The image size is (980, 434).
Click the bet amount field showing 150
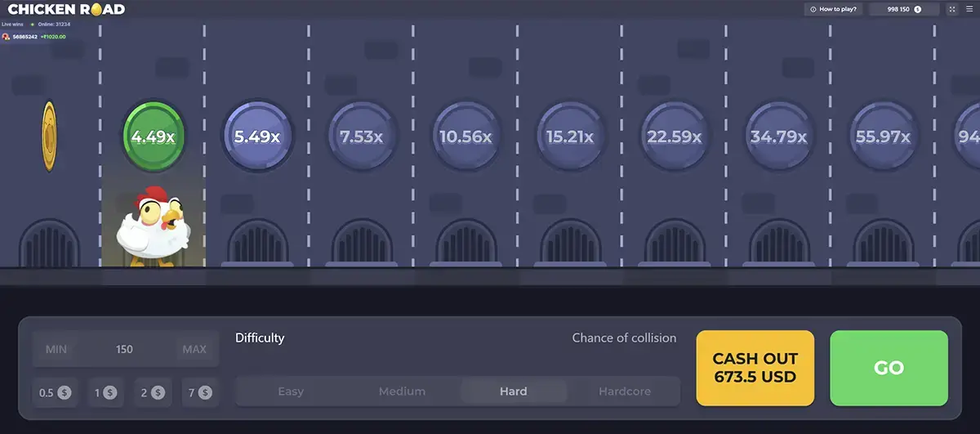(x=124, y=349)
